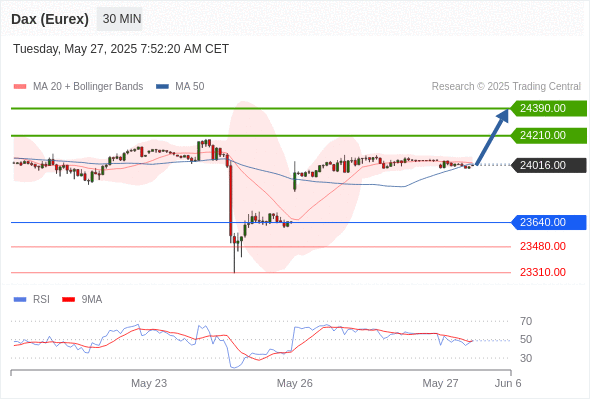
Task: Click the Research © 2025 Trading Central credit
Action: [506, 87]
